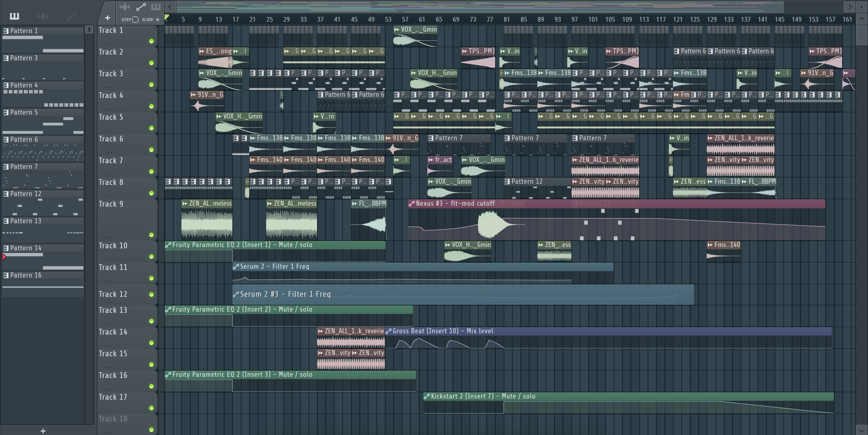Viewport: 868px width, 435px height.
Task: Add a new pattern with the bottom plus
Action: coord(43,430)
